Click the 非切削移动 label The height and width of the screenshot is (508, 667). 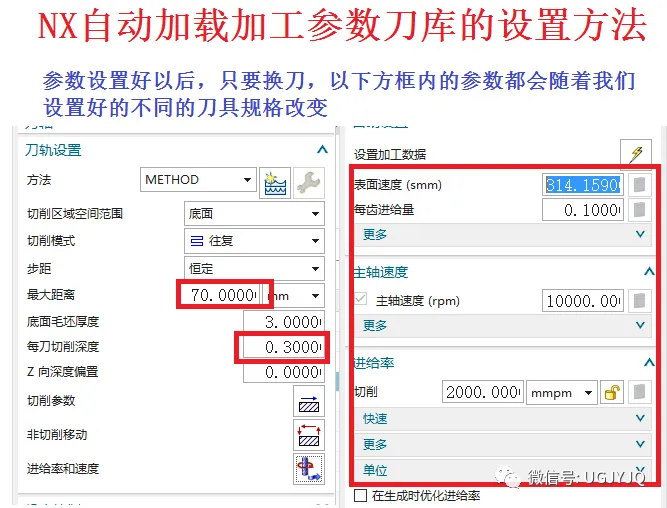[57, 434]
